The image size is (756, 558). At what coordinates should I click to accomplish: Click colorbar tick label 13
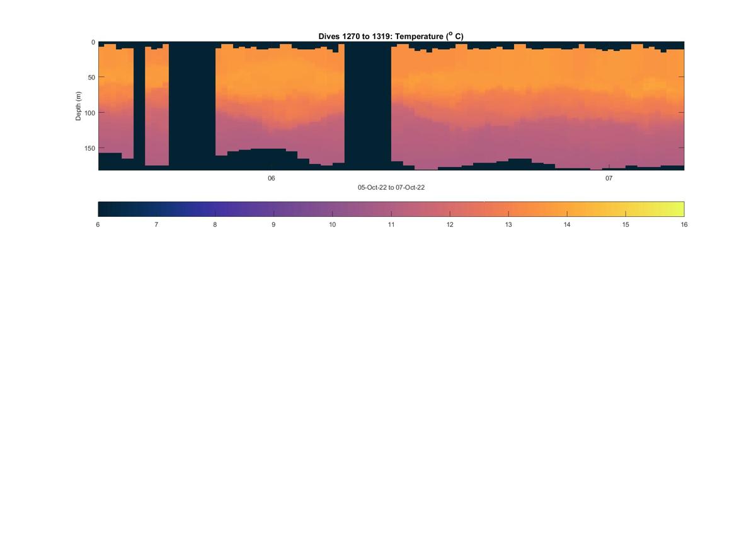[x=508, y=224]
